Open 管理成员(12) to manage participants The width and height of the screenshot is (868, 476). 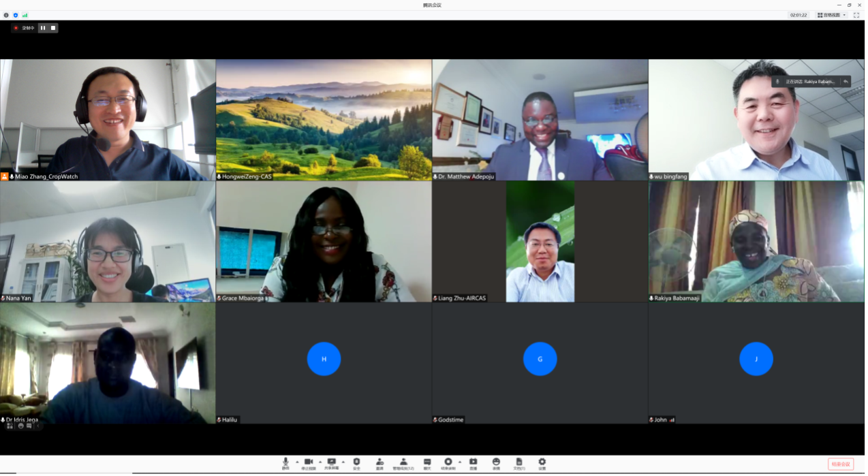pyautogui.click(x=403, y=463)
